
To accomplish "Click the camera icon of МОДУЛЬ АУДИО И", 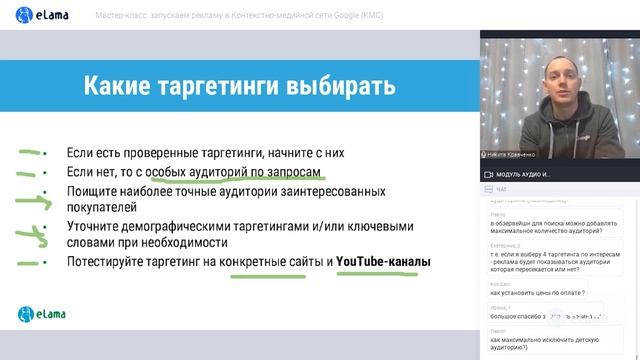I will coord(488,175).
